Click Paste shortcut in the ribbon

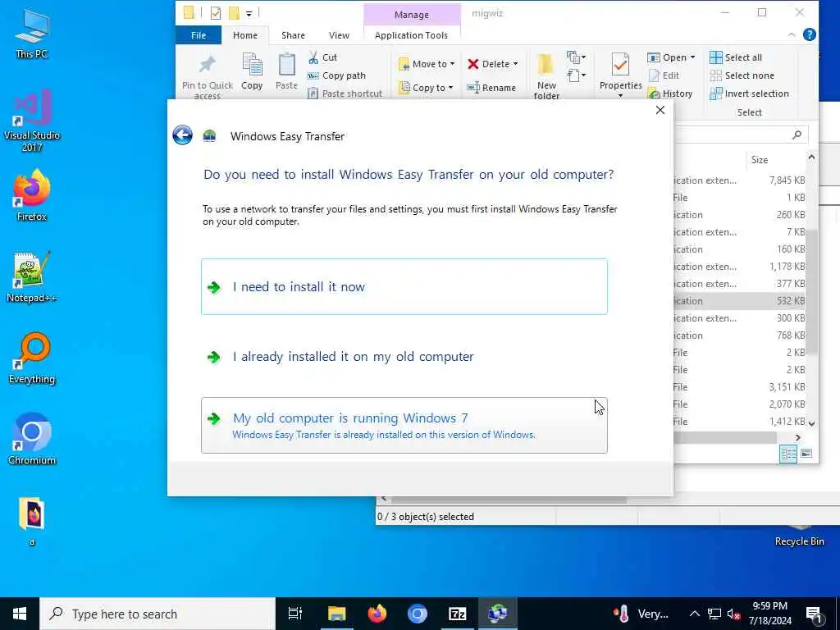tap(345, 94)
